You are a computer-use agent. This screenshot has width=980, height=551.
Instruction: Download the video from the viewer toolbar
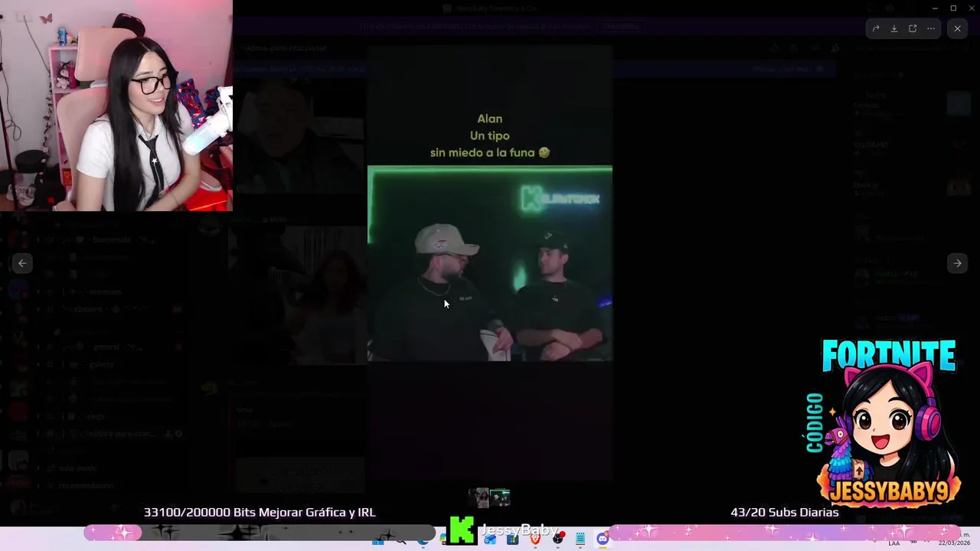pyautogui.click(x=894, y=28)
